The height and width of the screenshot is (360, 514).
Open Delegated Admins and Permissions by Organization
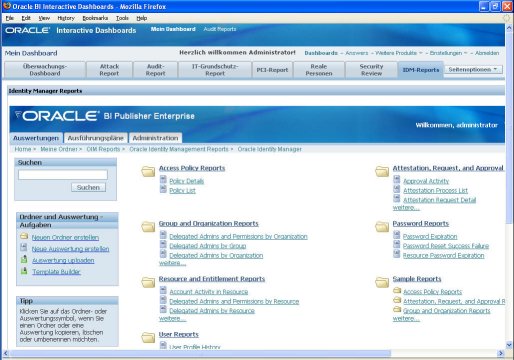[x=238, y=236]
